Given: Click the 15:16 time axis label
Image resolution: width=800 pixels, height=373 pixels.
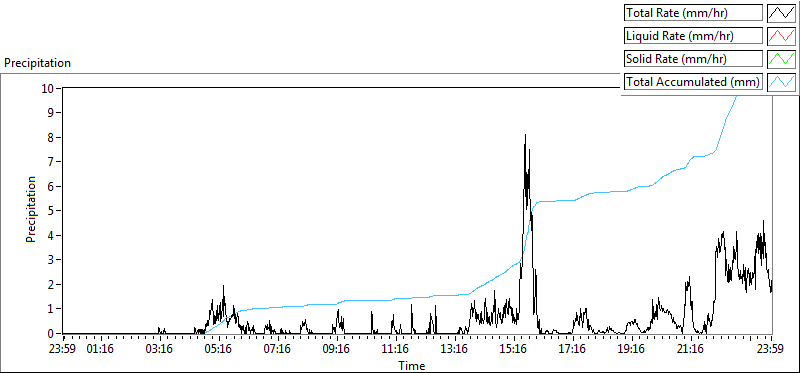Looking at the screenshot, I should click(x=514, y=350).
